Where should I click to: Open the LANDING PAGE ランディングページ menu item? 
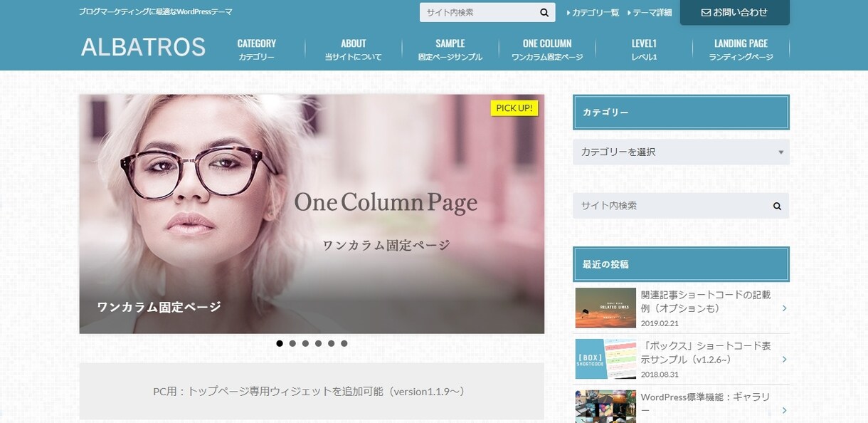pyautogui.click(x=741, y=49)
